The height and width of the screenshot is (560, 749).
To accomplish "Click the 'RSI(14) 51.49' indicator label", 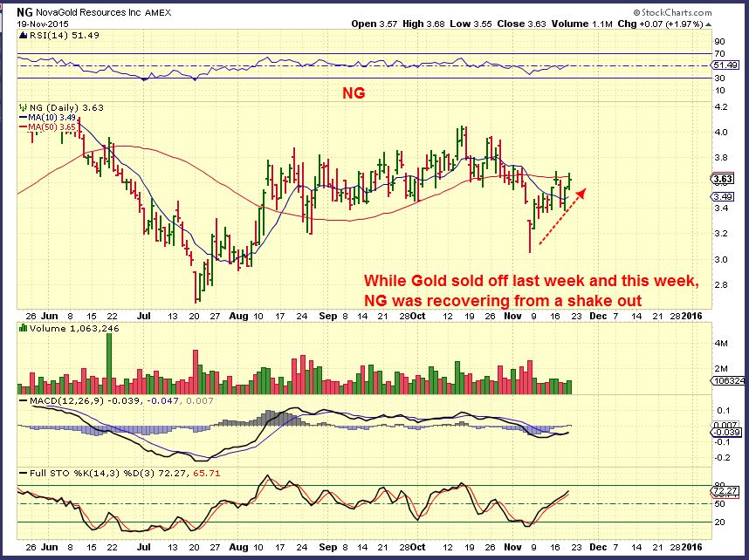I will (x=64, y=36).
